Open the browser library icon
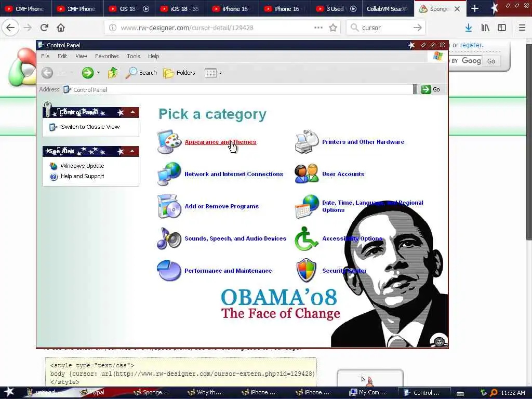The image size is (532, 399). (485, 28)
